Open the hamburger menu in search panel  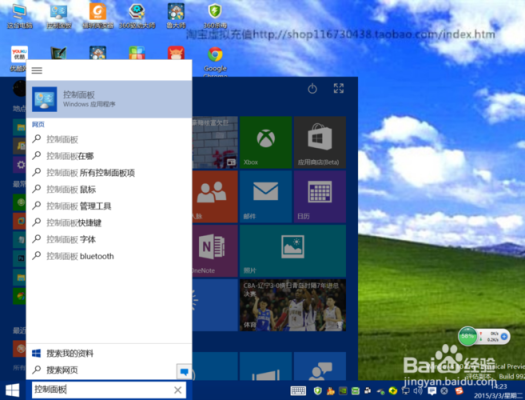click(x=37, y=70)
